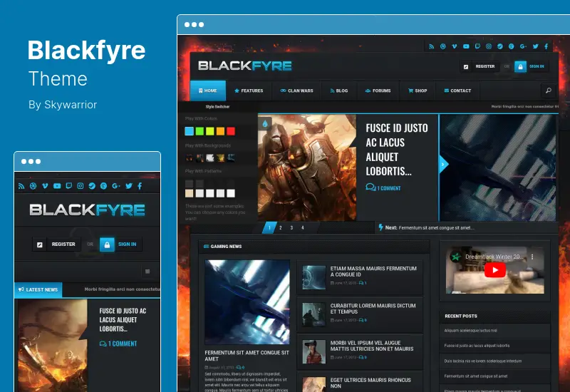Open the YouTube icon in desktop header
This screenshot has width=570, height=392.
(x=466, y=46)
